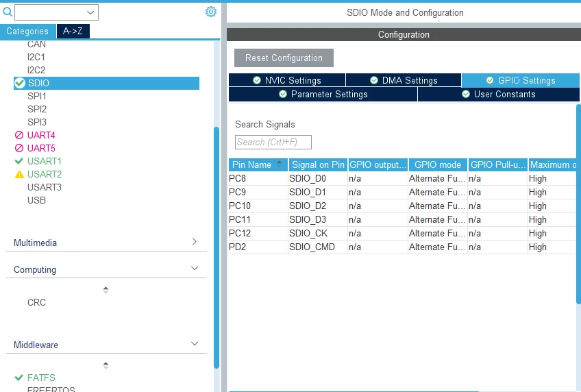Click the disabled icon next to UART4

[19, 135]
